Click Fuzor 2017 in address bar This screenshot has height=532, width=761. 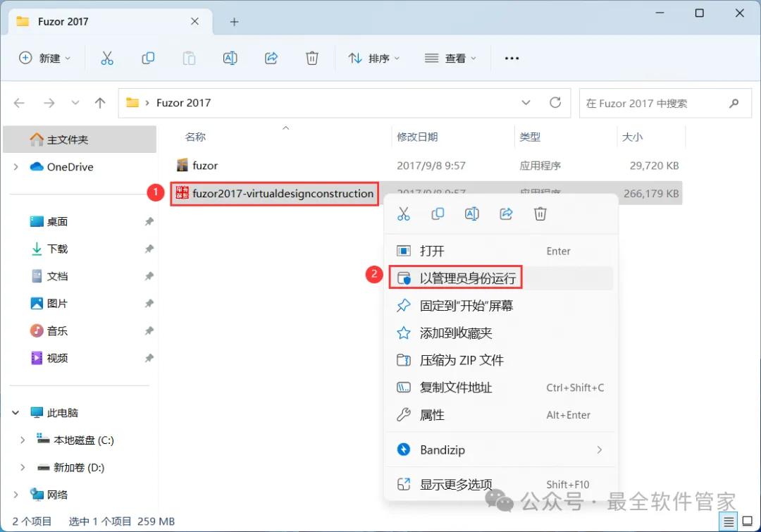183,103
